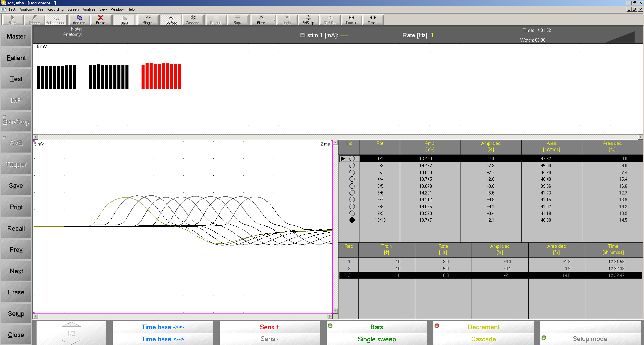This screenshot has width=644, height=345.
Task: Click waveform vertical scrollbar down arrow
Action: tap(335, 311)
